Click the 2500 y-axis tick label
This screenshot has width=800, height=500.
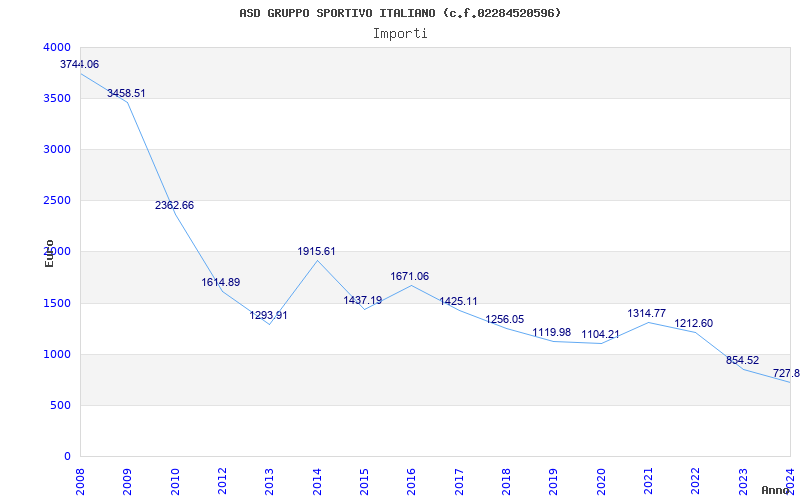click(x=57, y=200)
